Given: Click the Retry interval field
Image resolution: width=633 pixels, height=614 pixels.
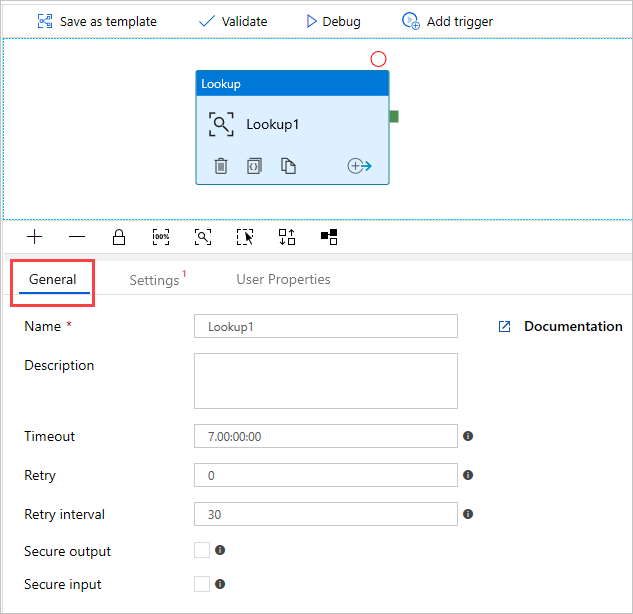Looking at the screenshot, I should coord(326,514).
